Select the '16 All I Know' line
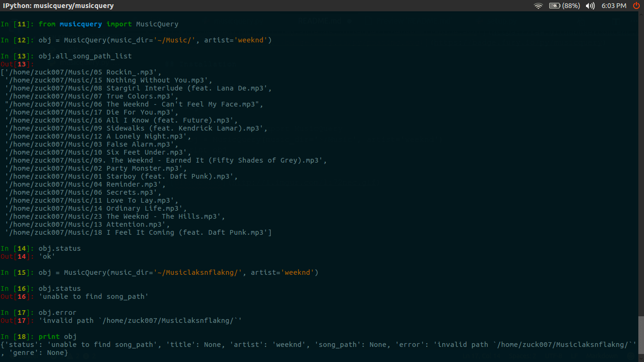The width and height of the screenshot is (644, 362). point(122,120)
